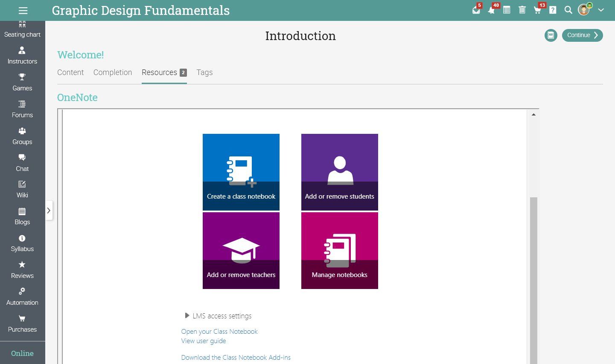Open the lesson list round icon
This screenshot has height=364, width=615.
click(x=551, y=35)
